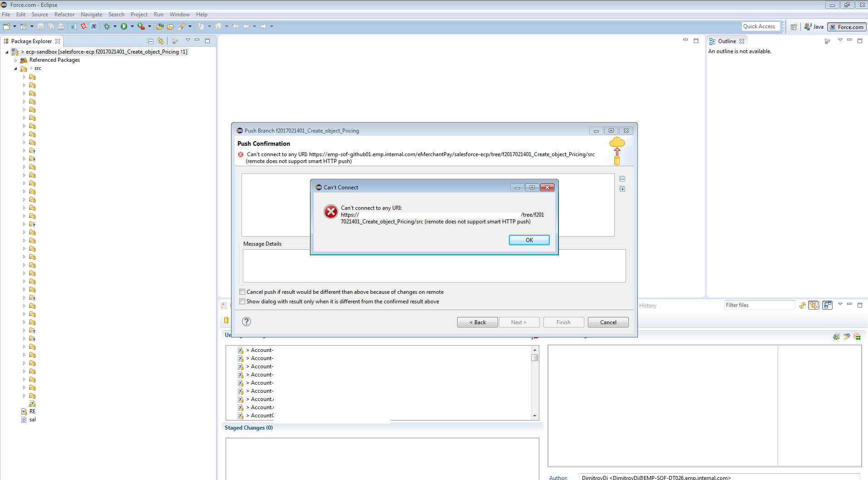The height and width of the screenshot is (480, 868).
Task: Click the Forward navigation arrow icon
Action: (263, 26)
